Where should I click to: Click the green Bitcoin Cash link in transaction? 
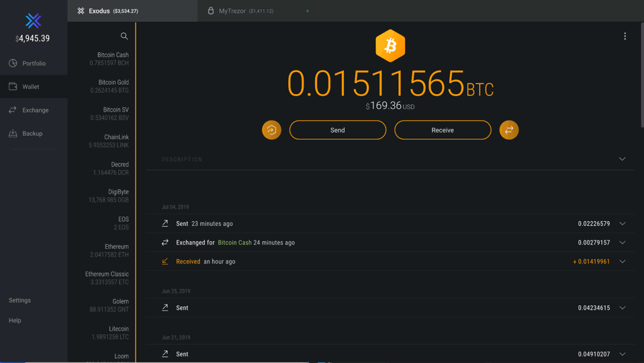tap(234, 243)
